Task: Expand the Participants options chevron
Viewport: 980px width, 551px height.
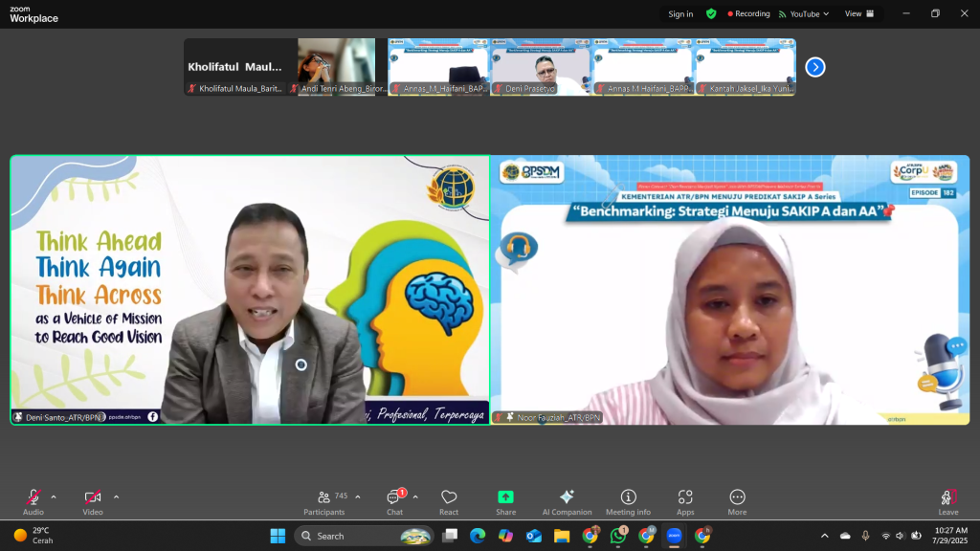Action: (x=358, y=496)
